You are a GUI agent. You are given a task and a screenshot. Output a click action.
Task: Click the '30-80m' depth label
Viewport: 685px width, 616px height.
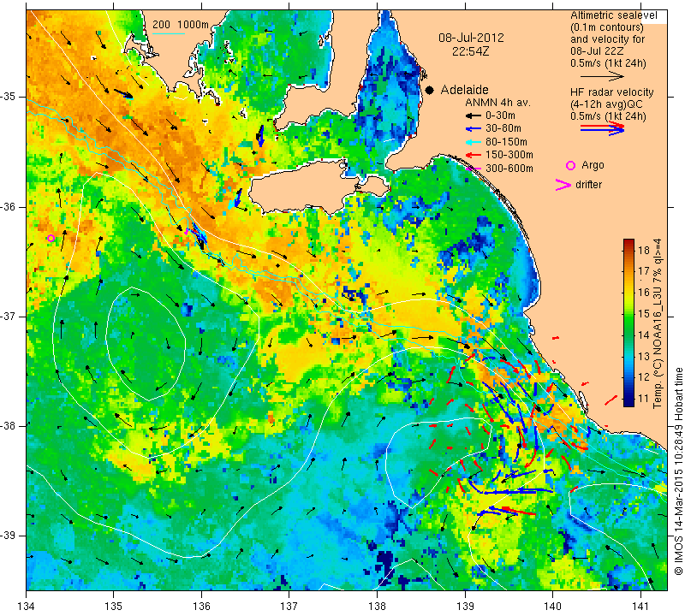[x=503, y=129]
